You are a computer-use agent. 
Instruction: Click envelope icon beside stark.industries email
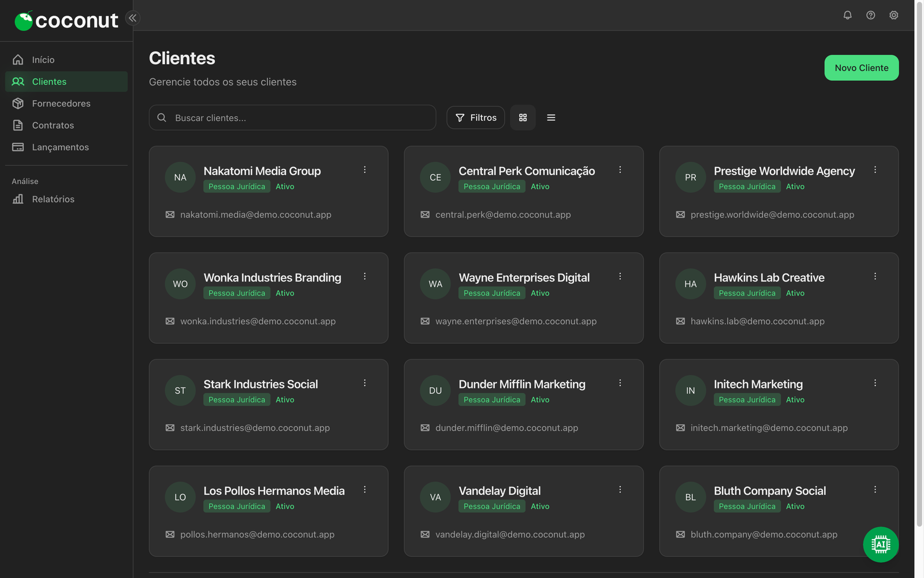coord(170,428)
